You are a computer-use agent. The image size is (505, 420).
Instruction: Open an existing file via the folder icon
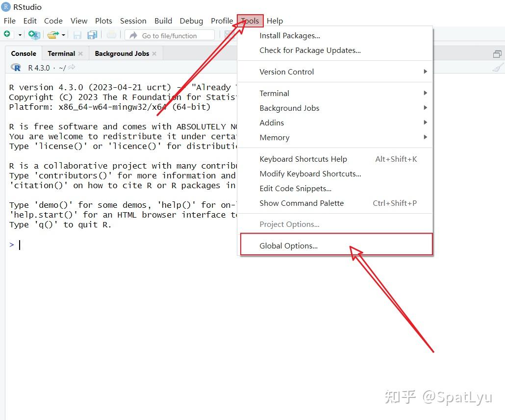pyautogui.click(x=52, y=35)
